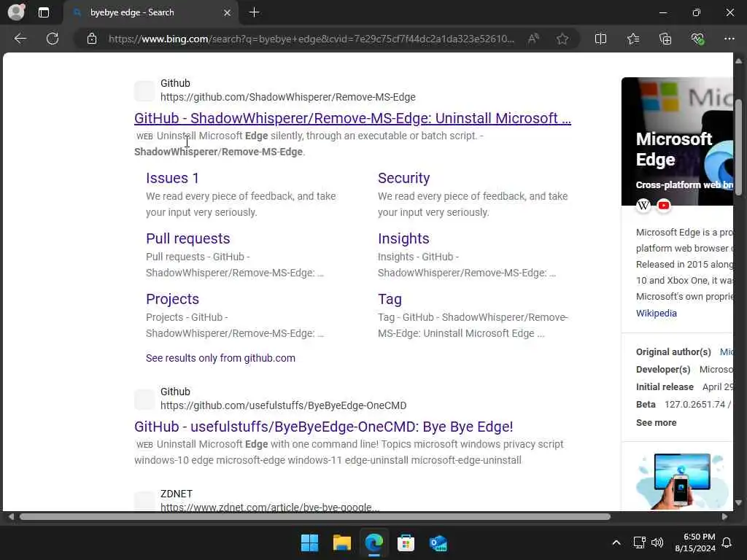Click the scroll down arrow on scrollbar
This screenshot has width=747, height=560.
click(x=738, y=502)
